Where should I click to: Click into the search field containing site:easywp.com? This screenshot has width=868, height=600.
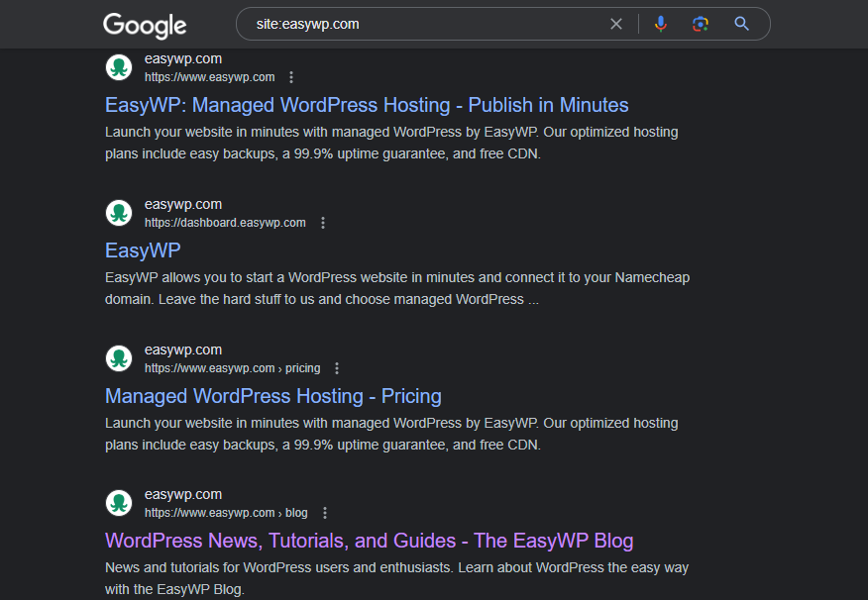tap(426, 24)
